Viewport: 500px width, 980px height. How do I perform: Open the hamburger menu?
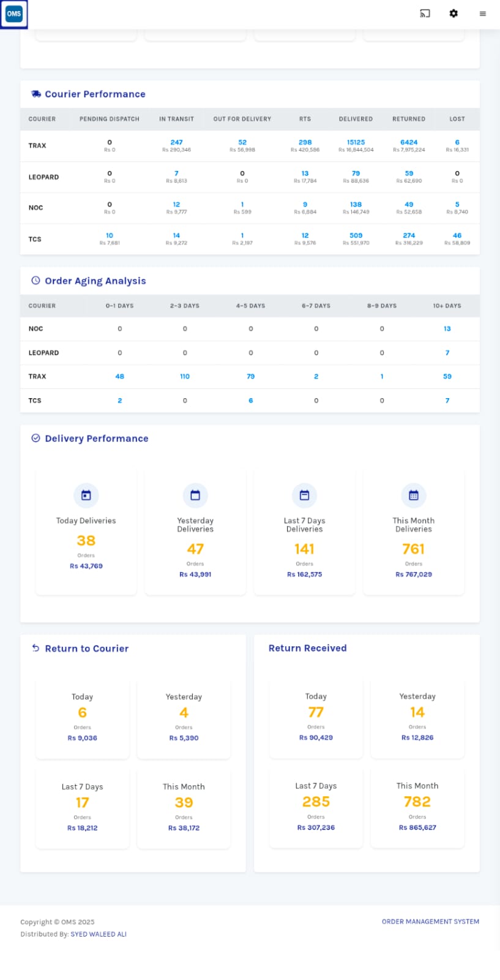(482, 13)
